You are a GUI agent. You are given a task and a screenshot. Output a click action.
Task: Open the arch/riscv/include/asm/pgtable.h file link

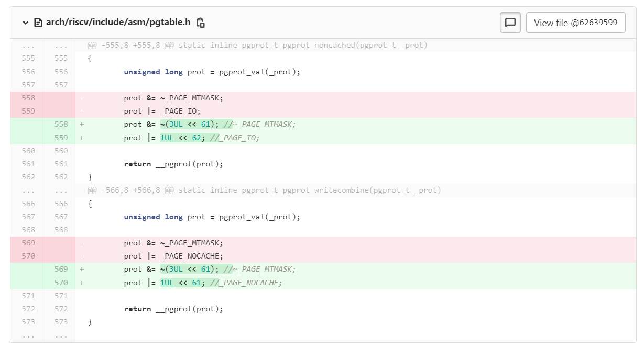coord(118,23)
